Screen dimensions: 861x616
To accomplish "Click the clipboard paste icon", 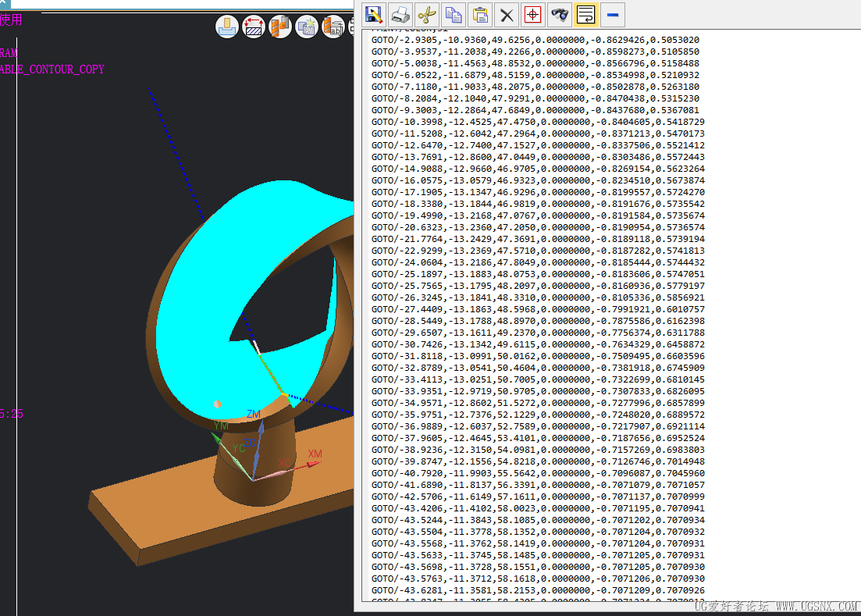I will [480, 15].
